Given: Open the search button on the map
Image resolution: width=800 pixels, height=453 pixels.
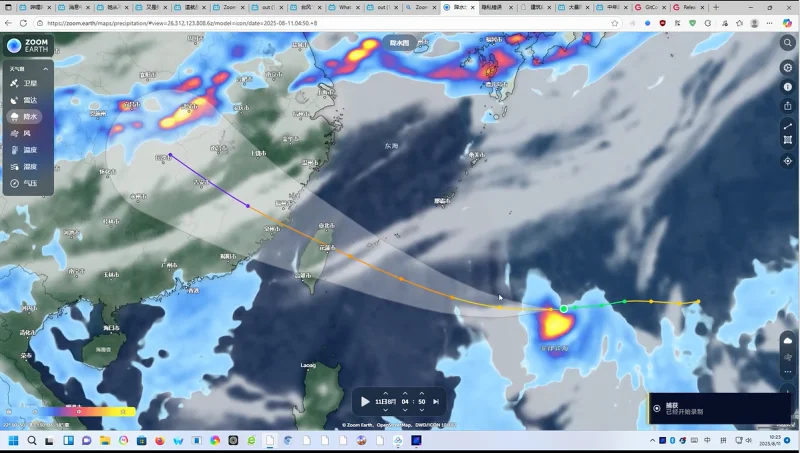Looking at the screenshot, I should (x=788, y=43).
